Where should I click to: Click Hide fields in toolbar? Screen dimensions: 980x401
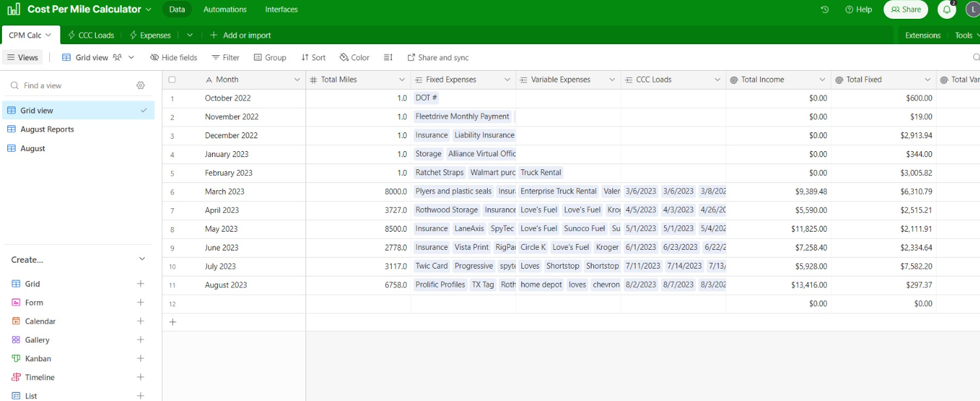[x=173, y=57]
